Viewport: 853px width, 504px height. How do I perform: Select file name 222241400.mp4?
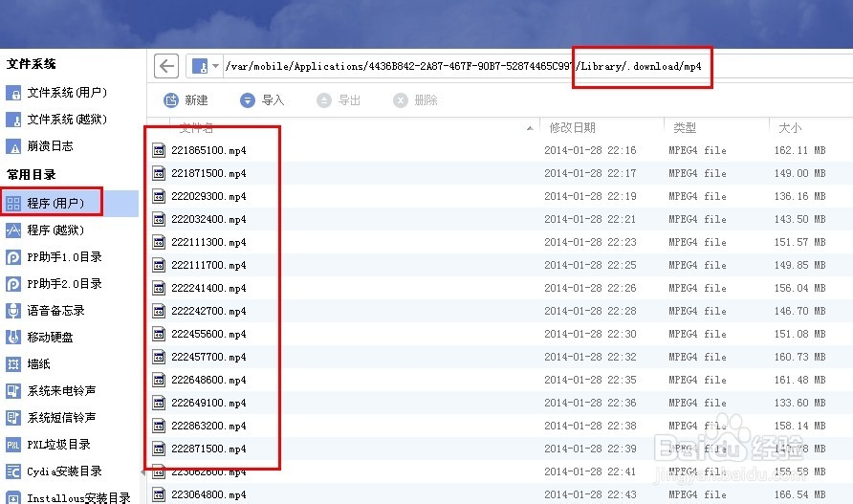pyautogui.click(x=208, y=288)
